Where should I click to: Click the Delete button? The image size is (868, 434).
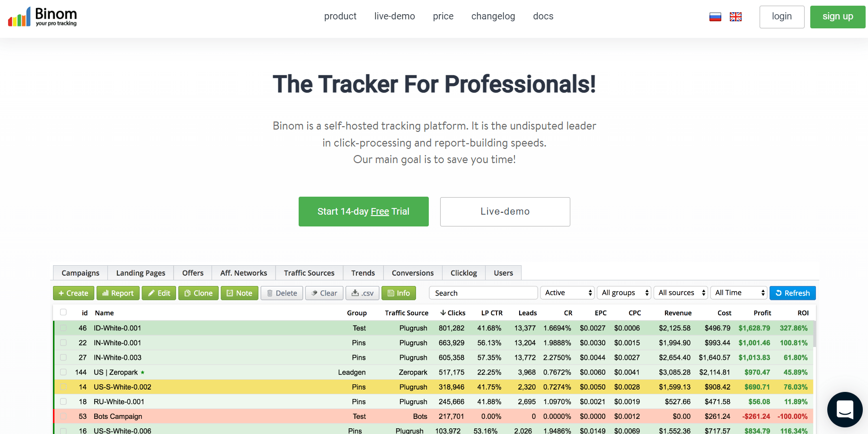[x=282, y=293]
